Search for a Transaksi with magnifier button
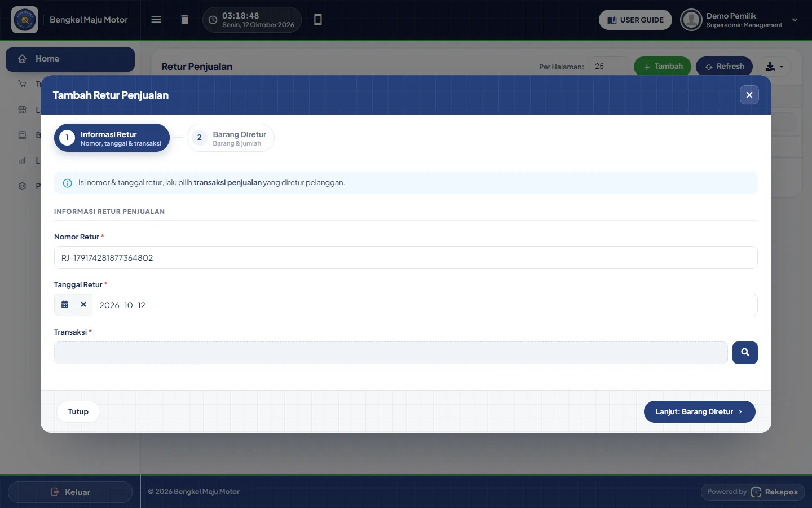This screenshot has width=812, height=508. pos(745,353)
